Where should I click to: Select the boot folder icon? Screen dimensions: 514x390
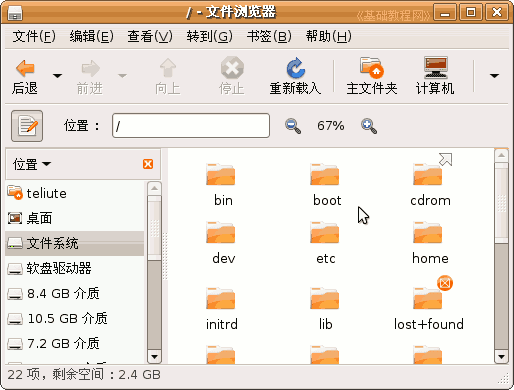(325, 174)
